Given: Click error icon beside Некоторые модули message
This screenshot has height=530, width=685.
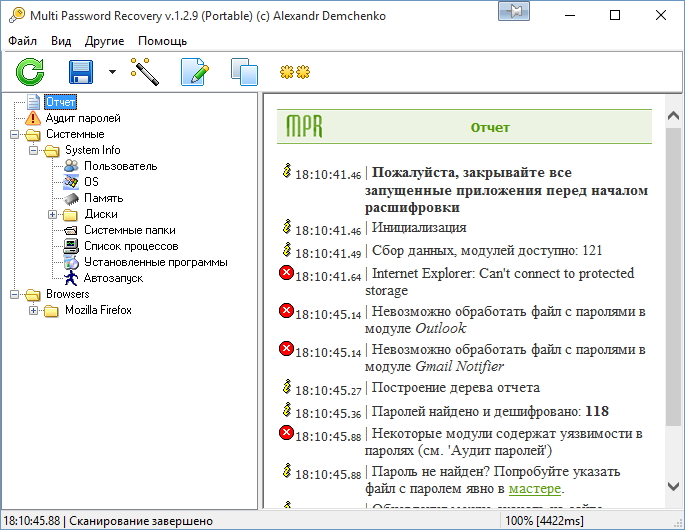Looking at the screenshot, I should pyautogui.click(x=286, y=433).
